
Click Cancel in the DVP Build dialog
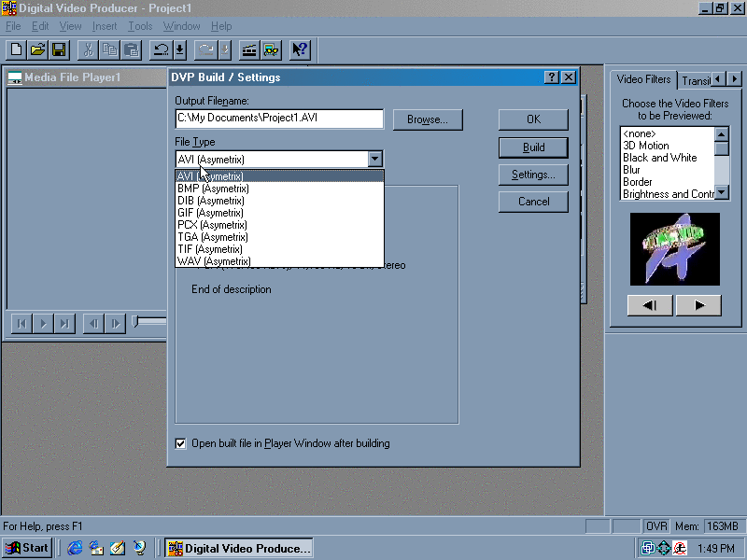(533, 202)
